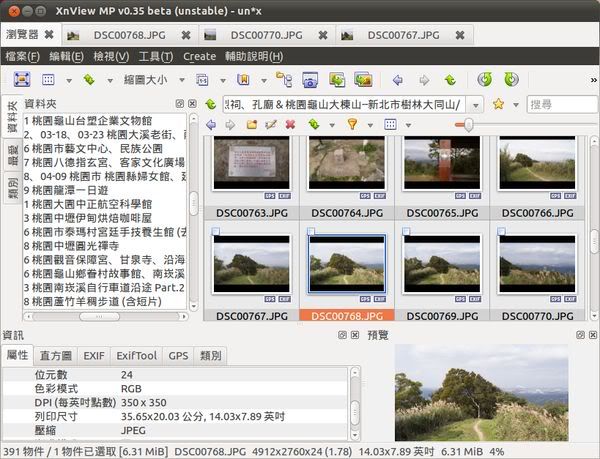Expand the bookmark filter dropdown arrow

(264, 81)
